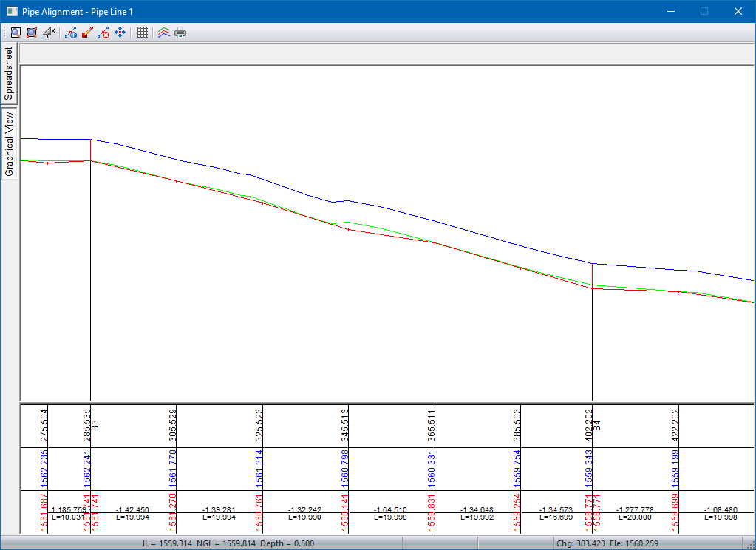Select the delete grade point tool

click(103, 33)
